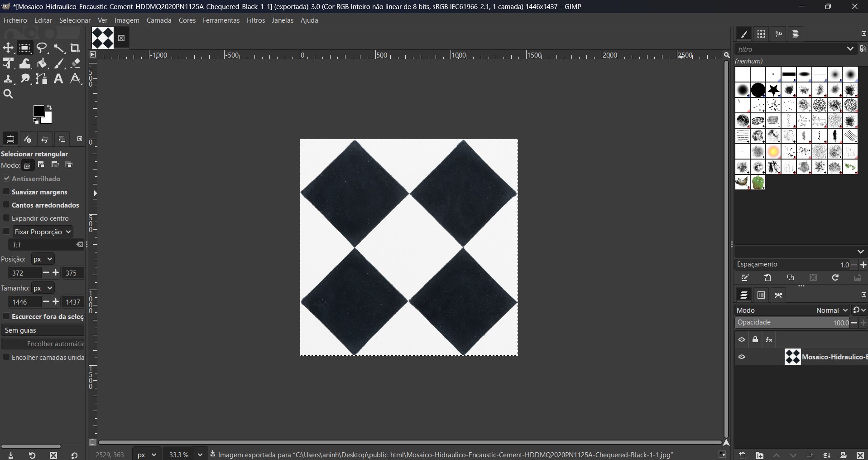Click the Sem guias option box

tap(43, 330)
